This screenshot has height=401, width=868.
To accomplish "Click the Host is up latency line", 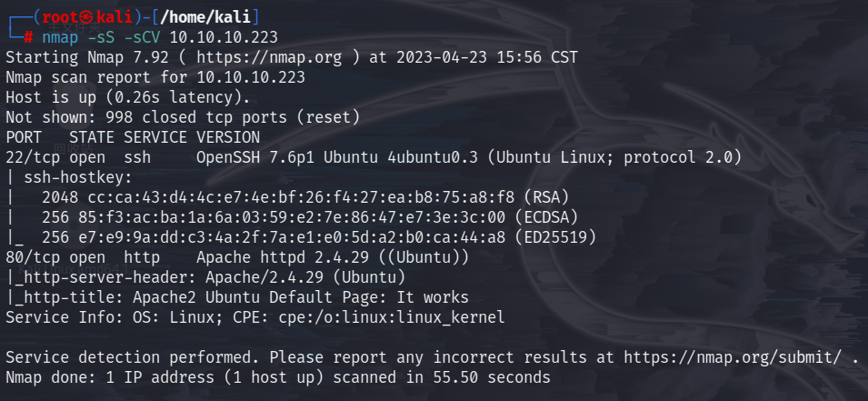I will coord(128,97).
